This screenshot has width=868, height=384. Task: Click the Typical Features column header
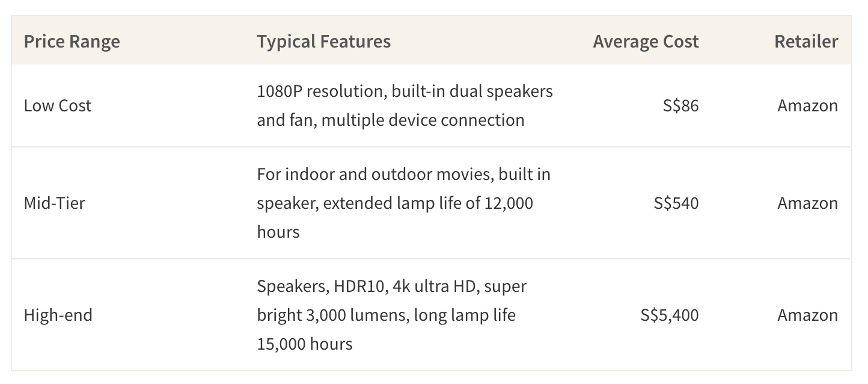[x=323, y=42]
